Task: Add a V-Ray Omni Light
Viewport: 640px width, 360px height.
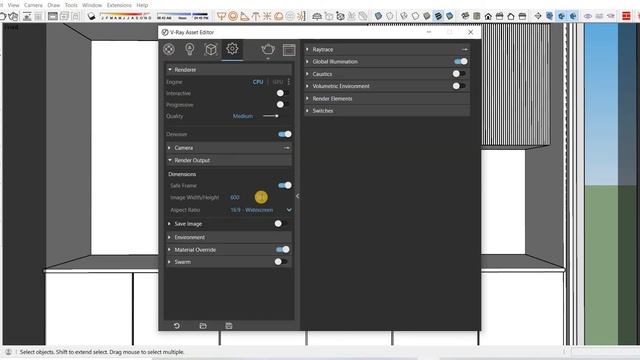Action: 267,16
